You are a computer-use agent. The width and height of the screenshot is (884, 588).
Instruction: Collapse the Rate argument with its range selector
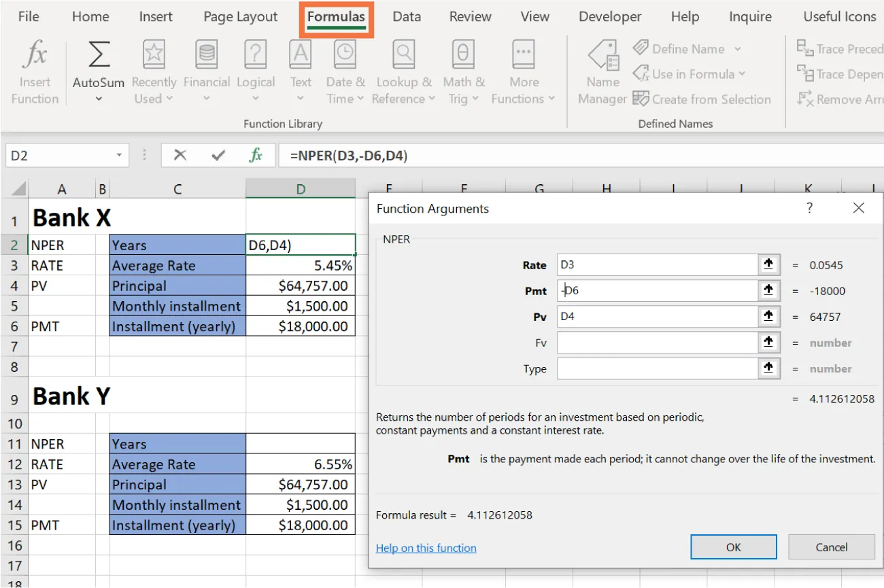tap(768, 265)
